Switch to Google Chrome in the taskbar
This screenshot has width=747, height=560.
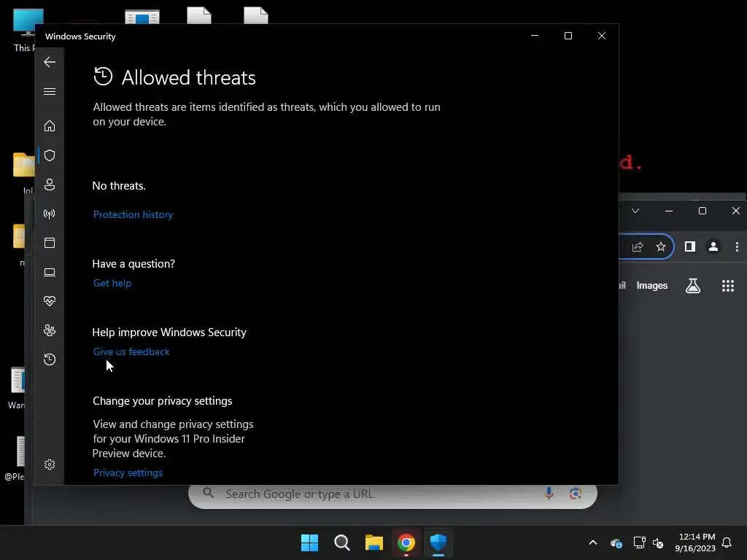pyautogui.click(x=406, y=542)
